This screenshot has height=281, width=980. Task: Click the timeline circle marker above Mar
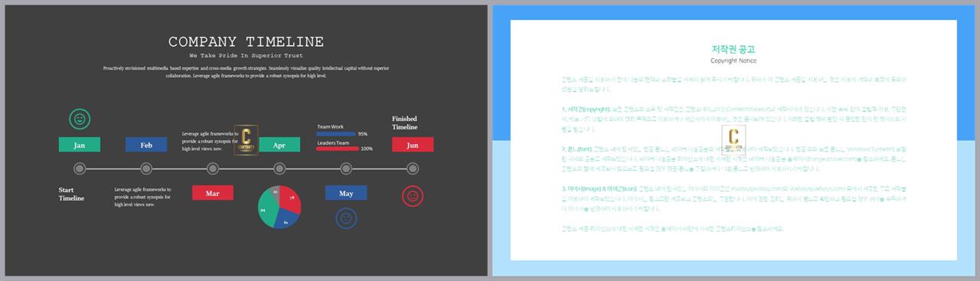click(x=213, y=168)
